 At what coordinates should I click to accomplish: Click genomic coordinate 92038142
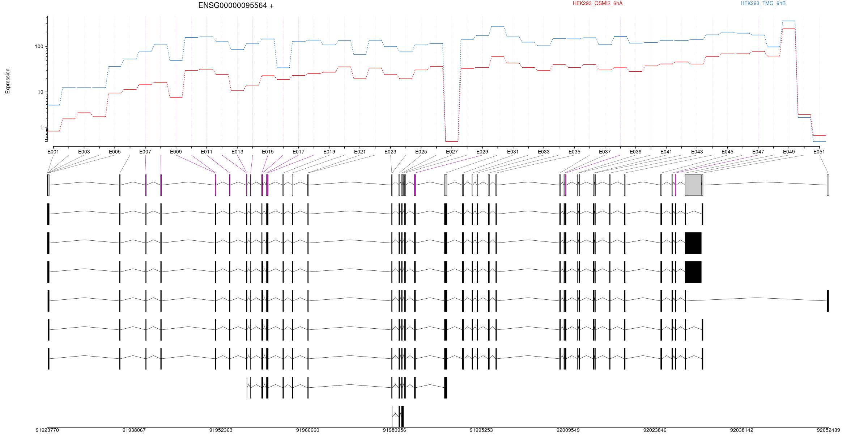pos(741,430)
